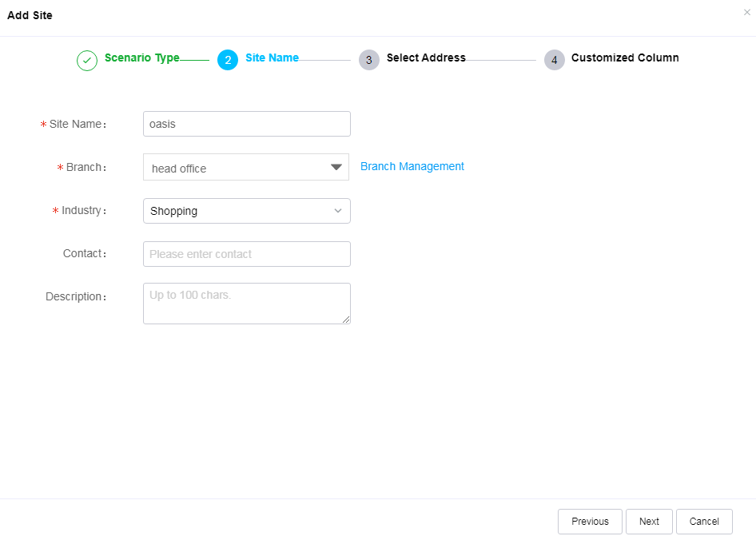Focus the Site Name input field
The width and height of the screenshot is (756, 540).
point(247,124)
